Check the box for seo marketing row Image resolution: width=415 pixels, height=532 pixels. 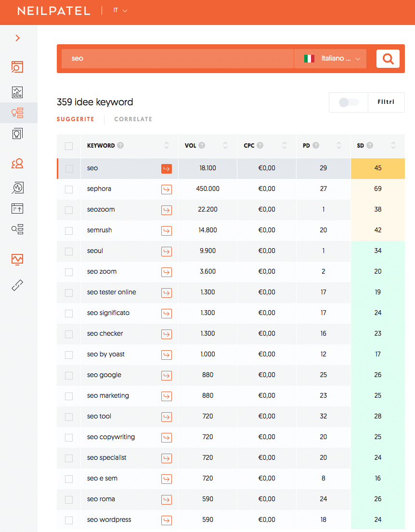coord(69,396)
